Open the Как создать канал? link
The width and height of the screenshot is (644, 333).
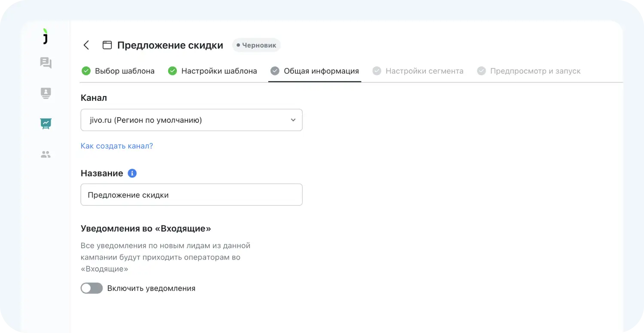(x=117, y=146)
